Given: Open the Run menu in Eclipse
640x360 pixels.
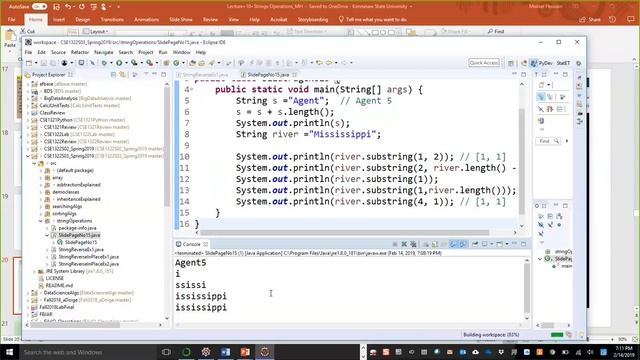Looking at the screenshot, I should click(x=163, y=52).
